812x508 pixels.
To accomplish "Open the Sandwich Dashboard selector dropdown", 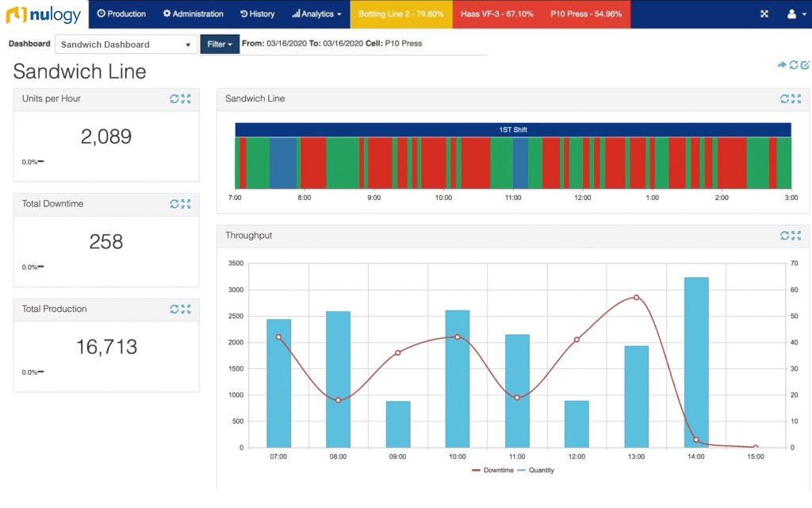I will tap(126, 44).
